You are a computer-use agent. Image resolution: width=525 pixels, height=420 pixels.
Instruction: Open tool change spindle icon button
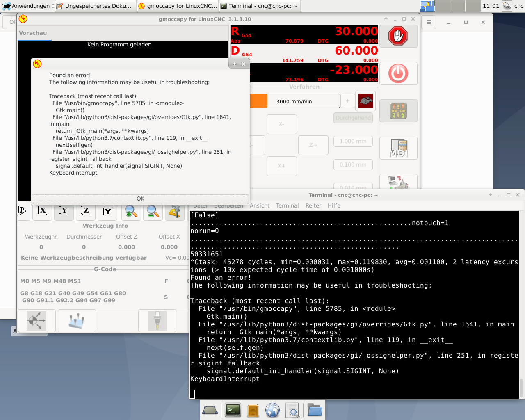point(157,320)
